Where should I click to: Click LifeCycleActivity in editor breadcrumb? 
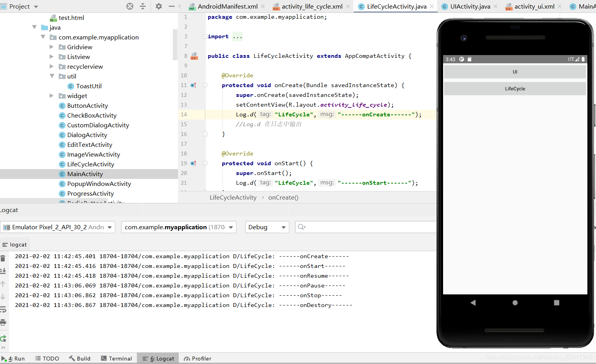(233, 198)
